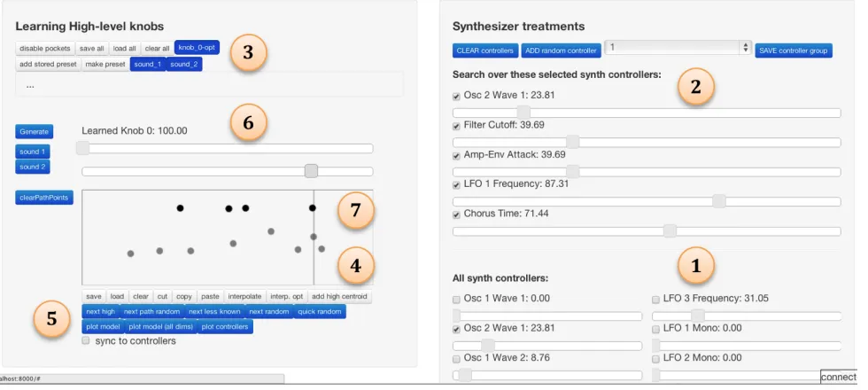Open the controller group number dropdown
868x390 pixels.
tap(678, 48)
